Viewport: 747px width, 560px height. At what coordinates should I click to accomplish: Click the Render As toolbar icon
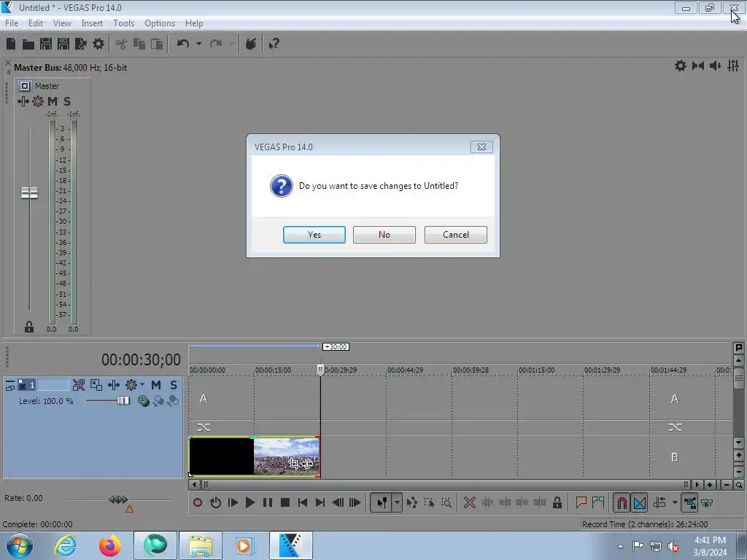[x=80, y=44]
